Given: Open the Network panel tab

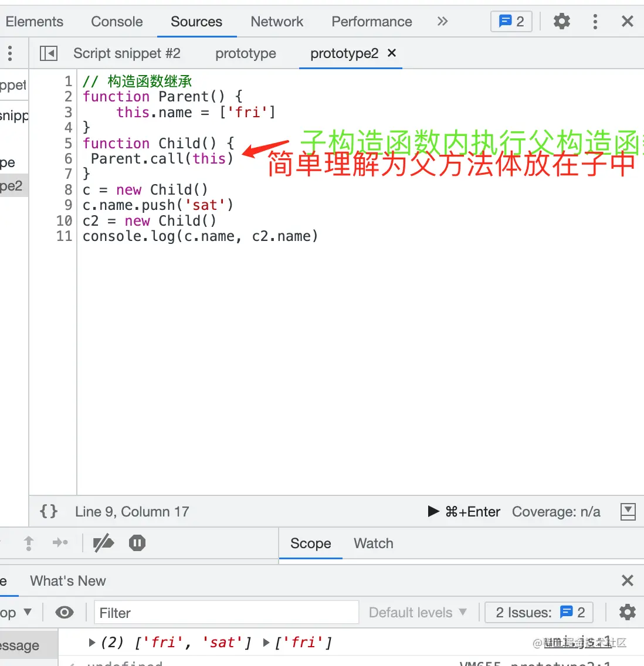Looking at the screenshot, I should click(x=277, y=22).
